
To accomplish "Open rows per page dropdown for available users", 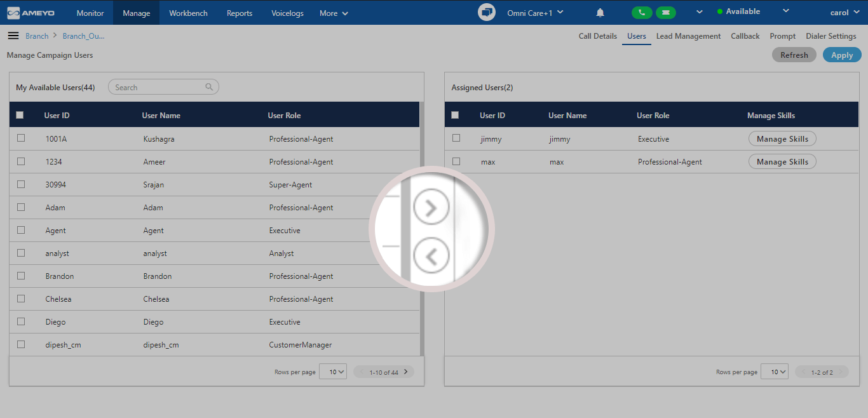I will tap(333, 372).
